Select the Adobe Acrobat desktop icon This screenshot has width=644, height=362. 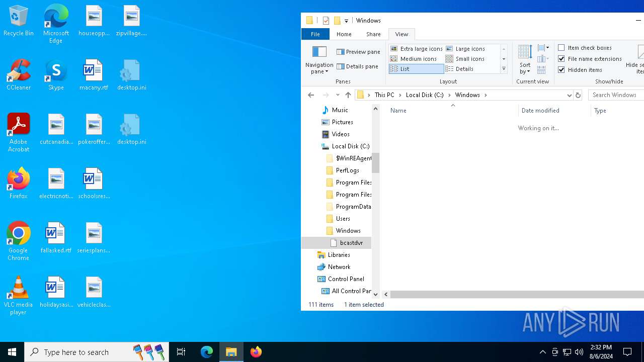19,133
